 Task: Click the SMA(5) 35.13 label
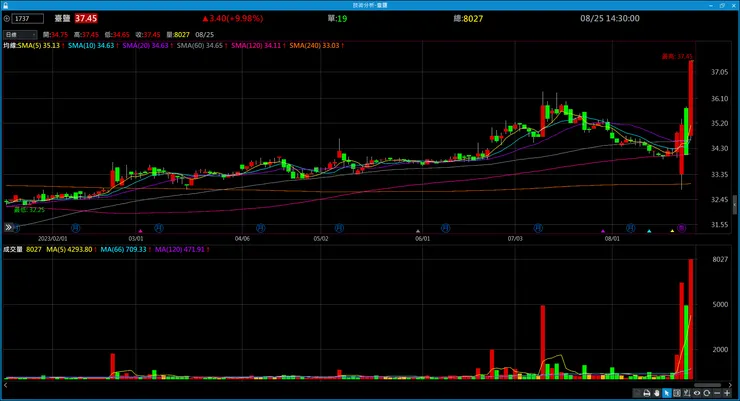click(41, 46)
